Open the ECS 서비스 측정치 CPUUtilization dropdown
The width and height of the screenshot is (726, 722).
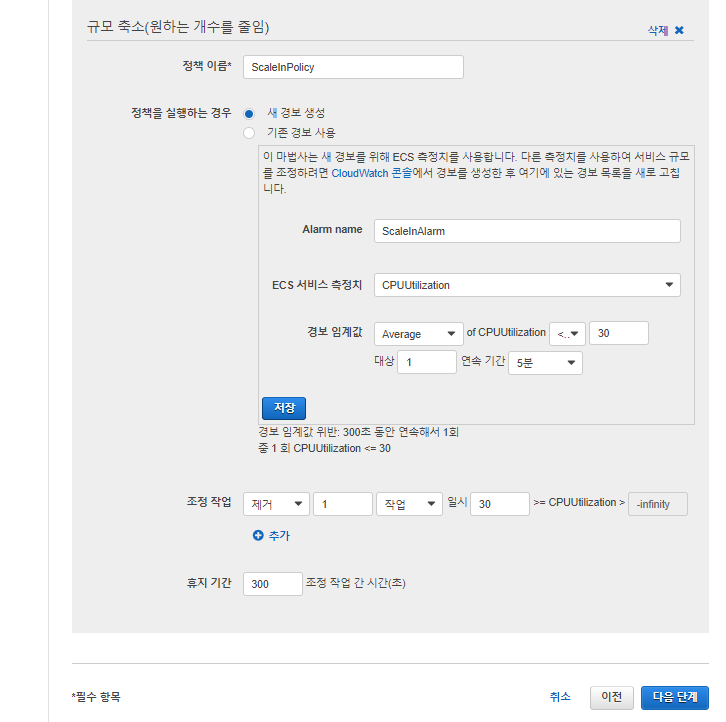(527, 285)
